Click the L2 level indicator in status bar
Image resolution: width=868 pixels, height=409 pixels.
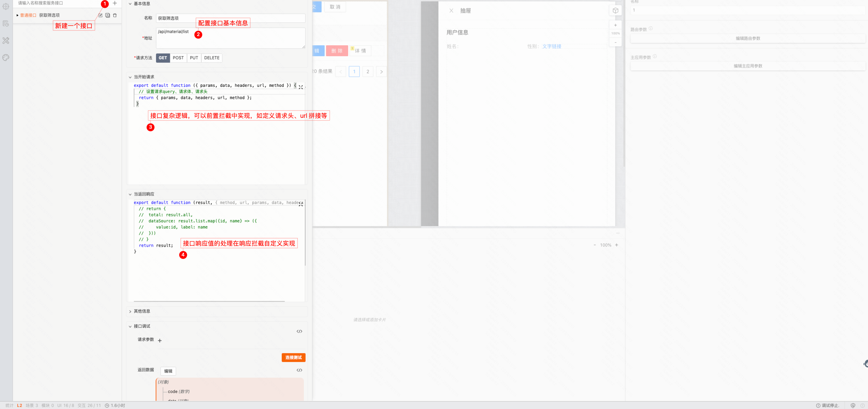[x=19, y=406]
